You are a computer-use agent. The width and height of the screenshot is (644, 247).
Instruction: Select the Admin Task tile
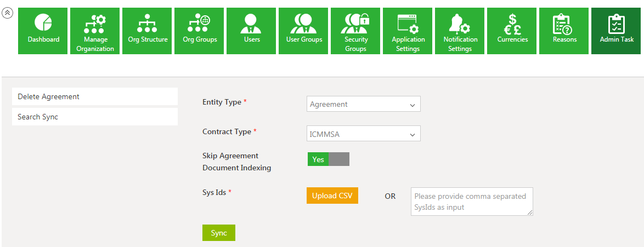617,31
